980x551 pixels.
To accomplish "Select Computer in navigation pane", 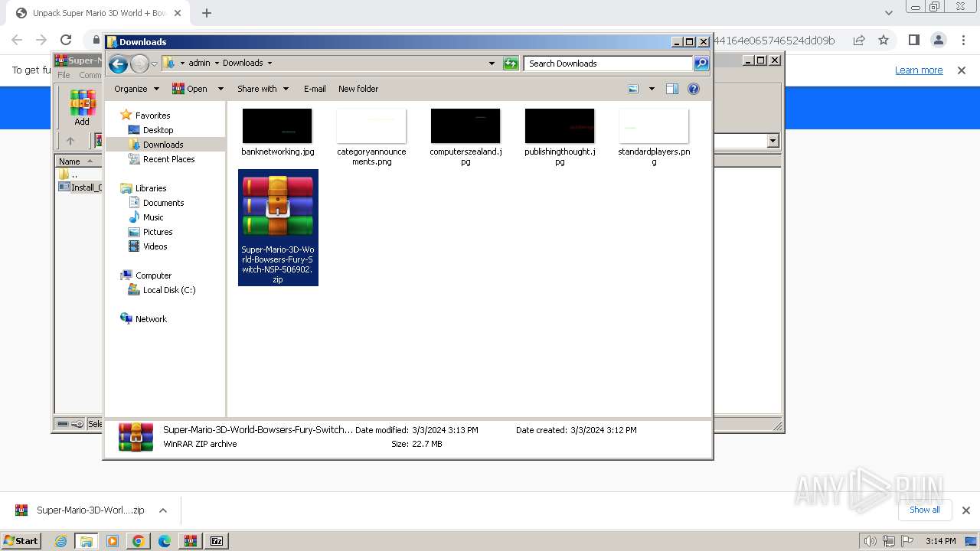I will (153, 275).
